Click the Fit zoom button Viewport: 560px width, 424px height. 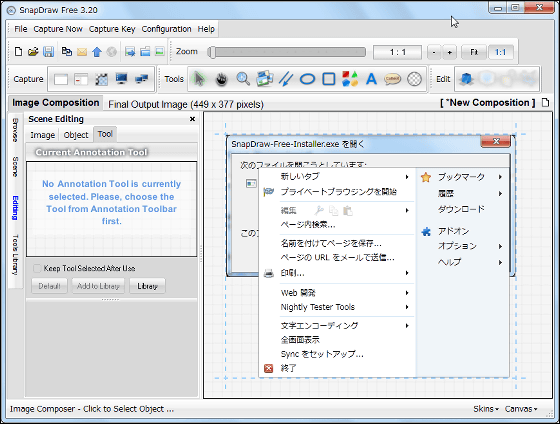click(474, 52)
